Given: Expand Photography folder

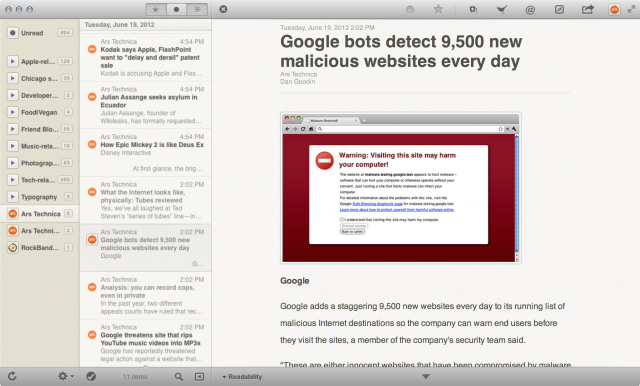Looking at the screenshot, I should [x=13, y=163].
